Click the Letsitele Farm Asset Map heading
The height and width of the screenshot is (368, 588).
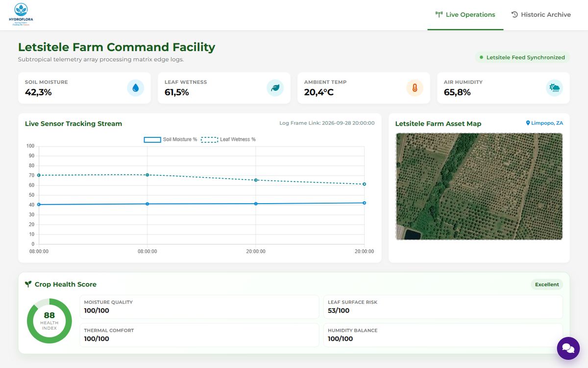[438, 124]
